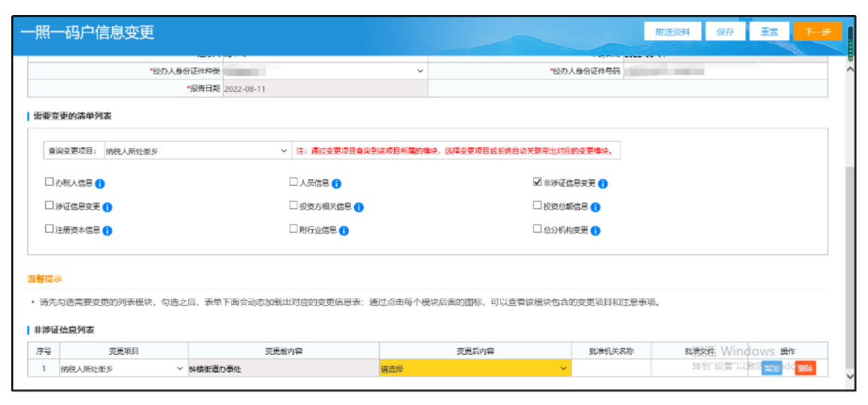Image resolution: width=868 pixels, height=405 pixels.
Task: Click info icon beside 投资方相关信息
Action: (359, 207)
